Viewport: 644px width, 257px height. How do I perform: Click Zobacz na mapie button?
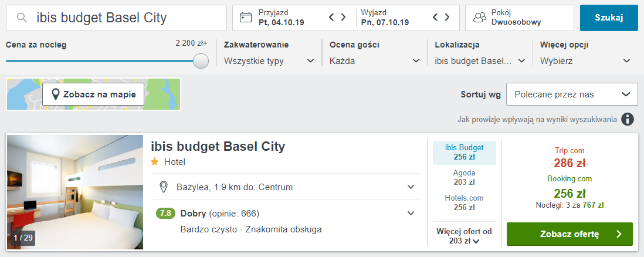tap(93, 94)
